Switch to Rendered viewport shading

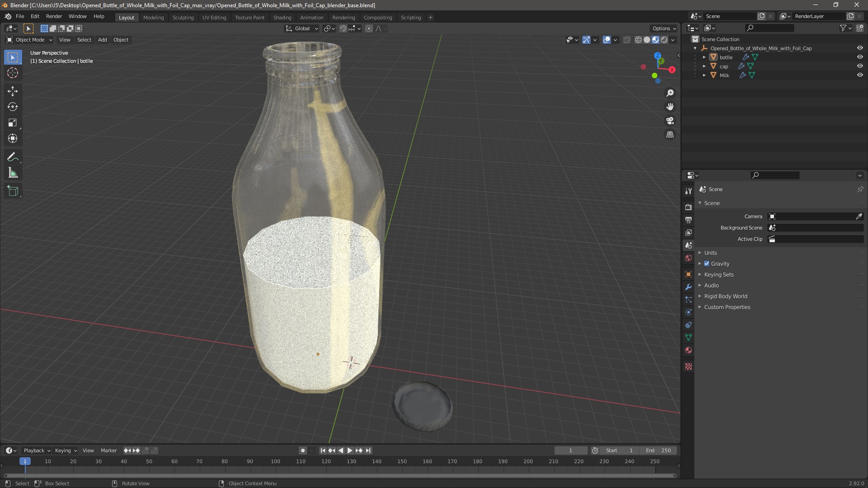664,40
